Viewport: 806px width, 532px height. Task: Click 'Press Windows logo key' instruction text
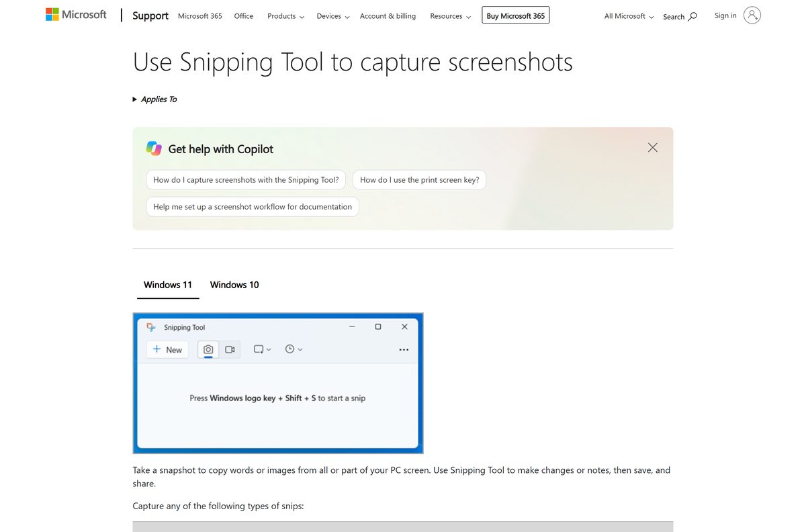point(277,398)
